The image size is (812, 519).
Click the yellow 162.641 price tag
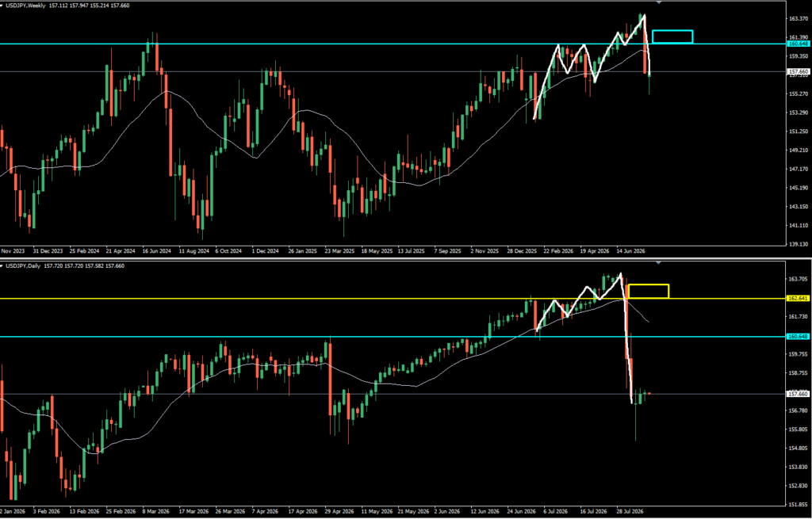click(799, 299)
